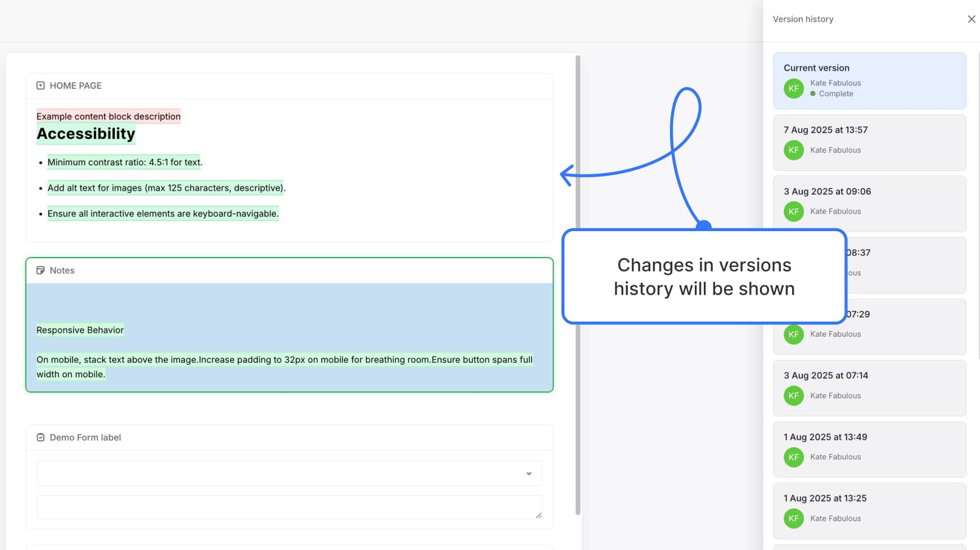Click the empty text area in Demo Form
The image size is (980, 550).
[x=290, y=507]
